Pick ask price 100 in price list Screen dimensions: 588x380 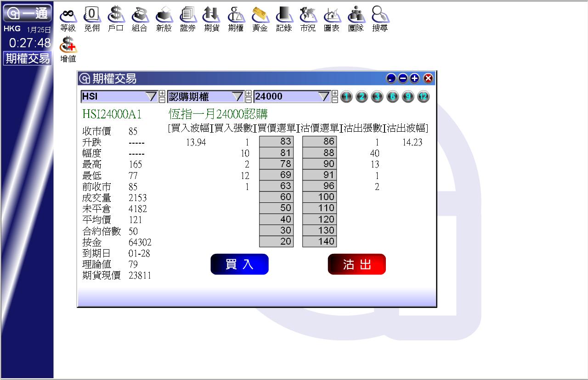click(319, 197)
